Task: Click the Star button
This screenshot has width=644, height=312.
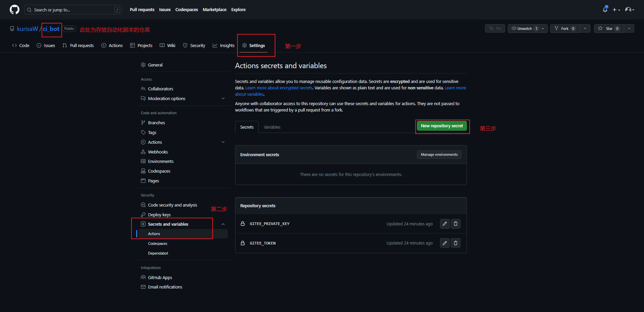Action: (x=609, y=29)
